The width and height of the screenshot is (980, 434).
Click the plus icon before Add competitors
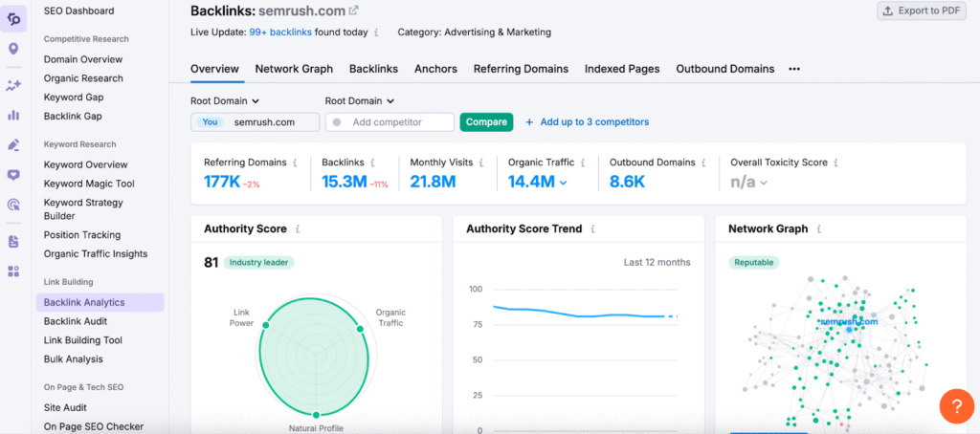click(x=529, y=122)
